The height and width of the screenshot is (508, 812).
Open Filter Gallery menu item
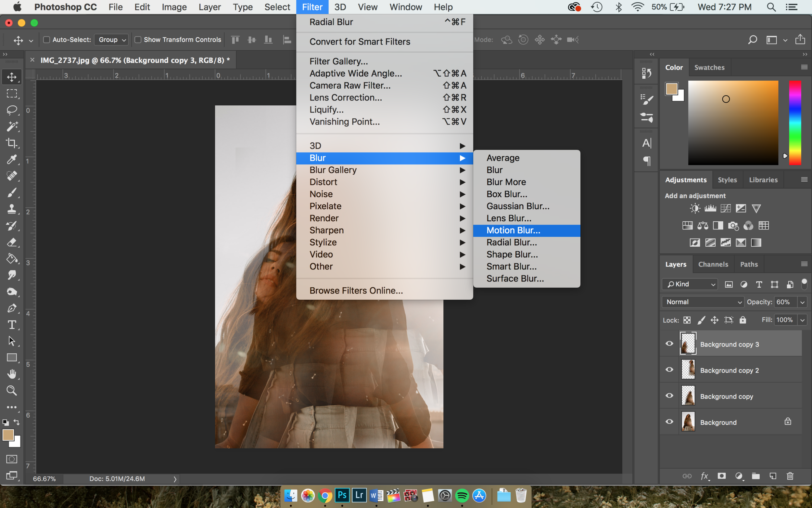click(x=384, y=61)
